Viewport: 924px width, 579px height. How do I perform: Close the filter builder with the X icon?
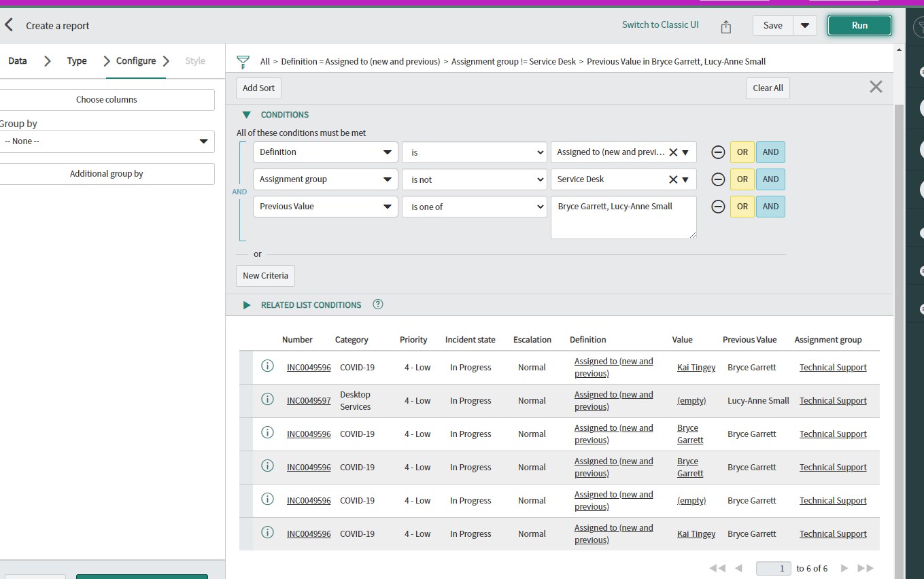tap(876, 87)
